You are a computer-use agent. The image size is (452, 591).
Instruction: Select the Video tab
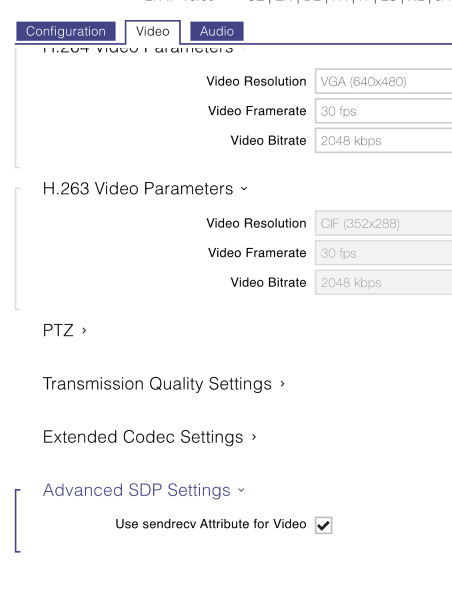tap(153, 31)
